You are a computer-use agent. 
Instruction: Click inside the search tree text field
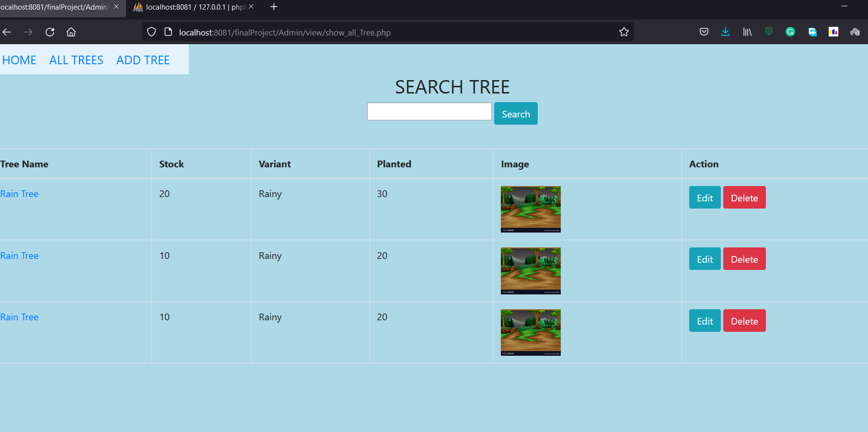click(x=429, y=111)
